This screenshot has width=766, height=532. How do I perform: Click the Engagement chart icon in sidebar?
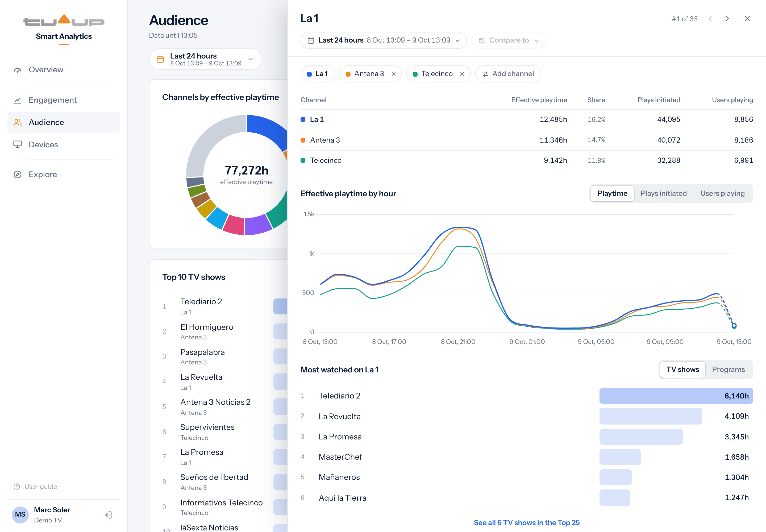(17, 100)
